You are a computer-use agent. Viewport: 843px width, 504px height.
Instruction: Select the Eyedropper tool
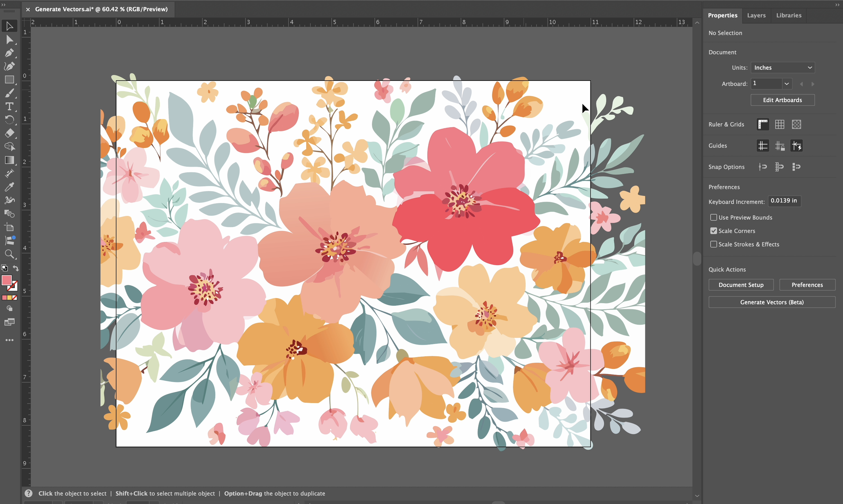[x=9, y=187]
